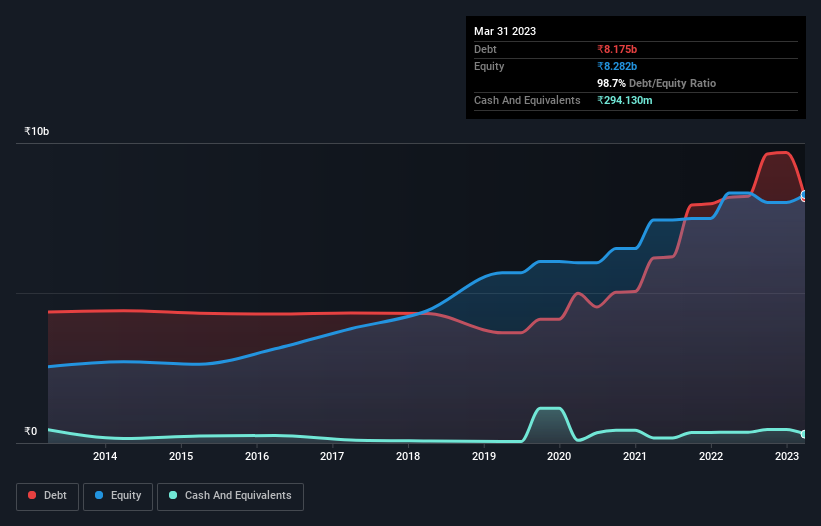Click the 2023 x-axis label
Screen dimensions: 821x526
tap(786, 456)
